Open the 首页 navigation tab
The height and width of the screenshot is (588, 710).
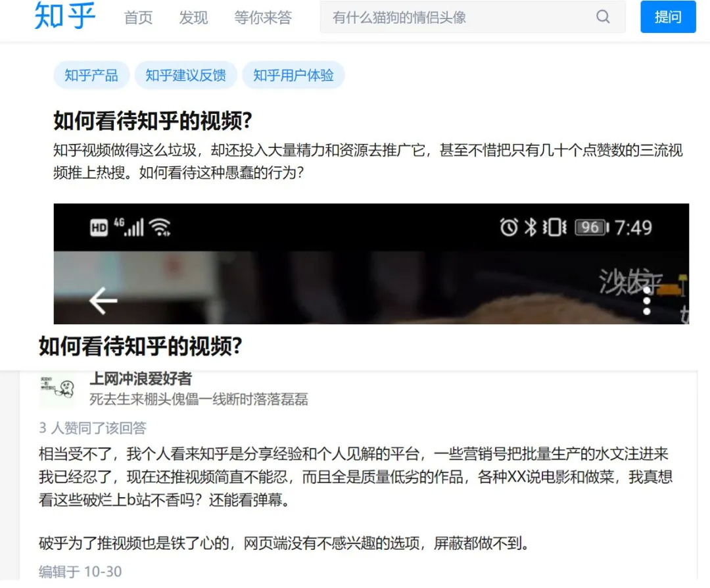click(x=138, y=18)
